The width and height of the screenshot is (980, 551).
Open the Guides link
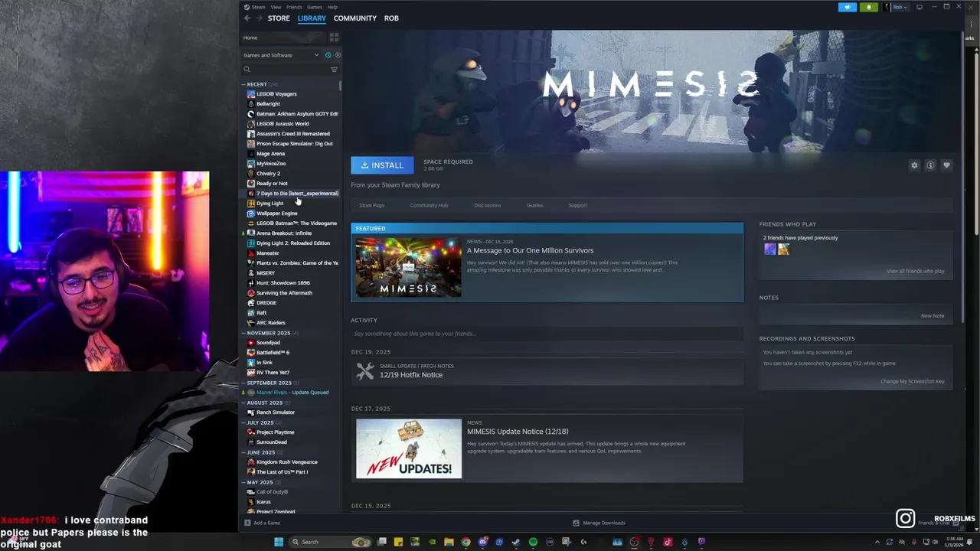click(x=535, y=205)
